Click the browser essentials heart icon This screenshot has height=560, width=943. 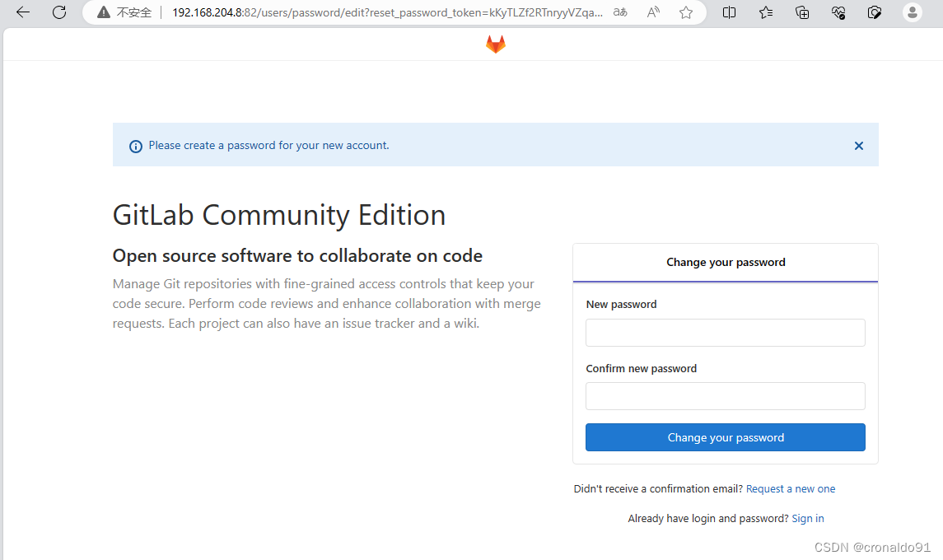(838, 12)
